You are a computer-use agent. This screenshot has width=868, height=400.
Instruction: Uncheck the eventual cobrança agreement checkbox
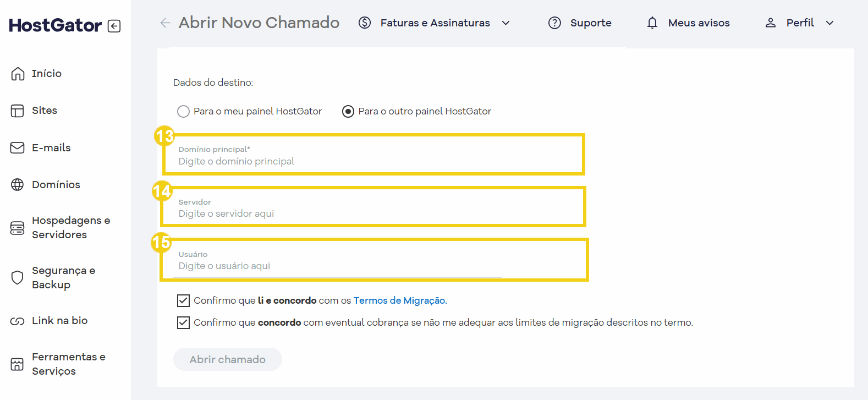[184, 322]
